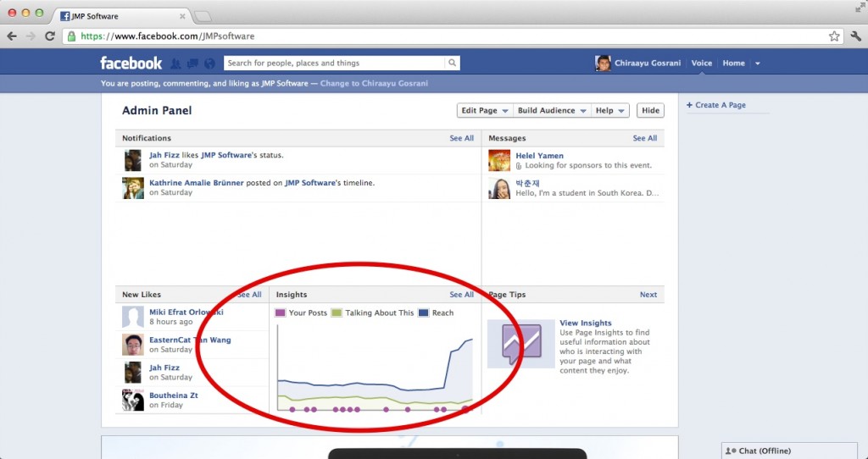Click 'Looking for sponsors to this event.' text

point(588,165)
